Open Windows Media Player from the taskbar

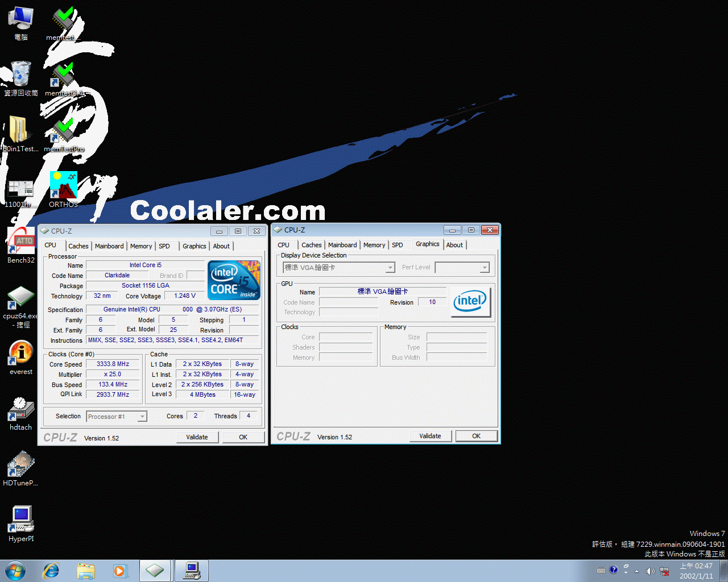[120, 571]
